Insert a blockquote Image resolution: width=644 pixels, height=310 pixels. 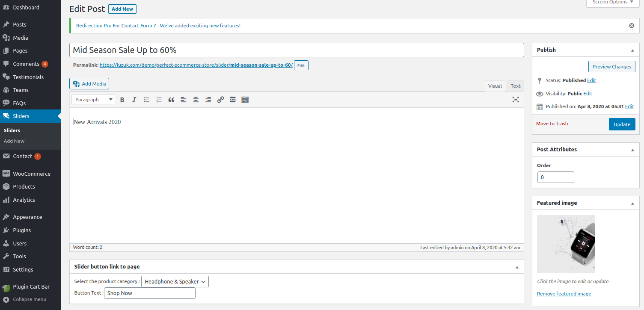tap(171, 100)
